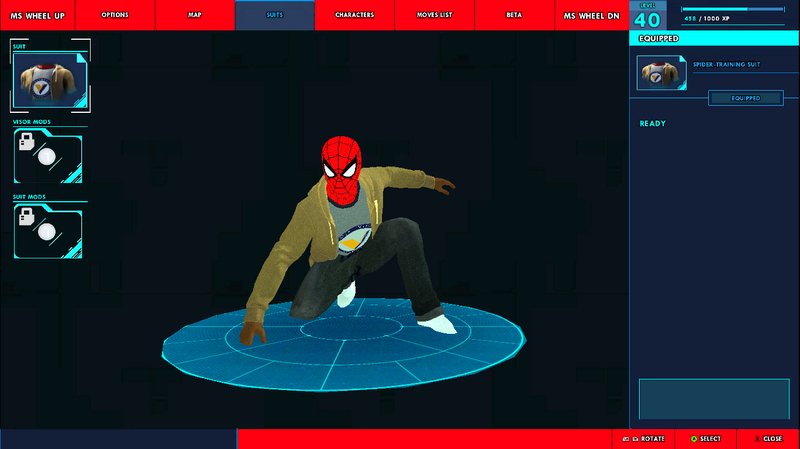Select the MS WHEEL DN tab
The width and height of the screenshot is (800, 449).
pos(591,15)
